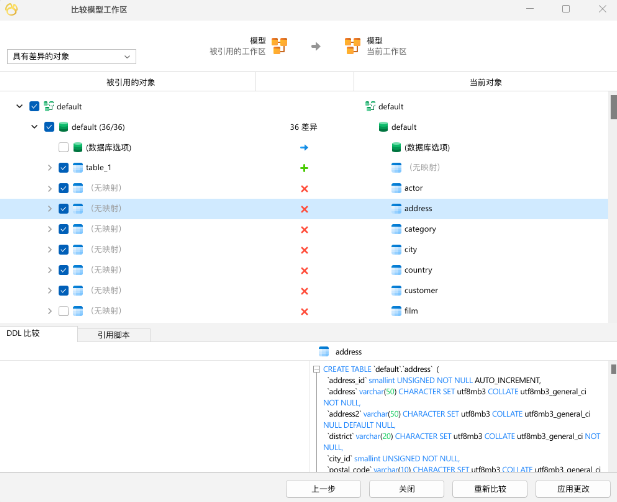Click the 重新比较 button
617x502 pixels.
pos(489,489)
